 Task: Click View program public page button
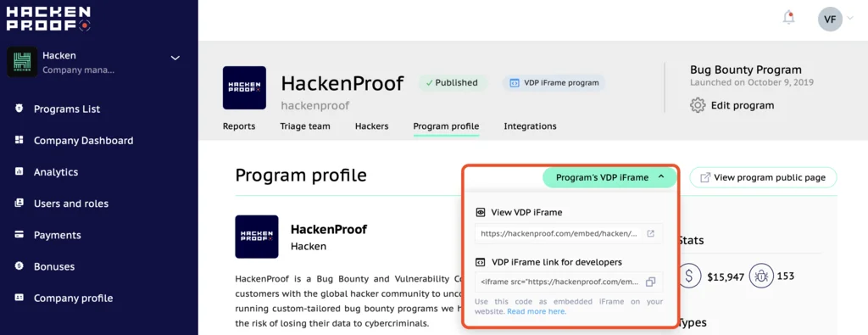pos(763,178)
